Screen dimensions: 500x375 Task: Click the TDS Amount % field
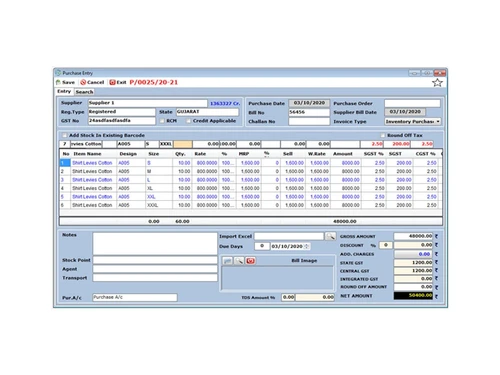coord(288,297)
